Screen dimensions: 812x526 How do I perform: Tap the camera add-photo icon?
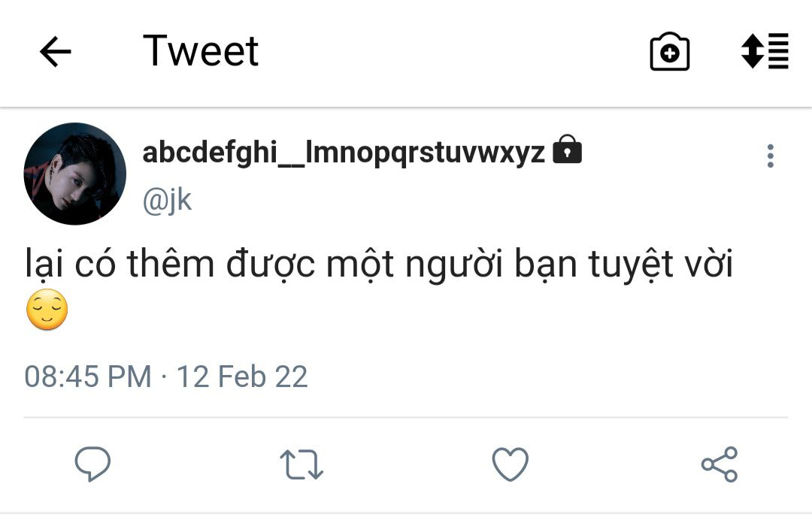670,51
